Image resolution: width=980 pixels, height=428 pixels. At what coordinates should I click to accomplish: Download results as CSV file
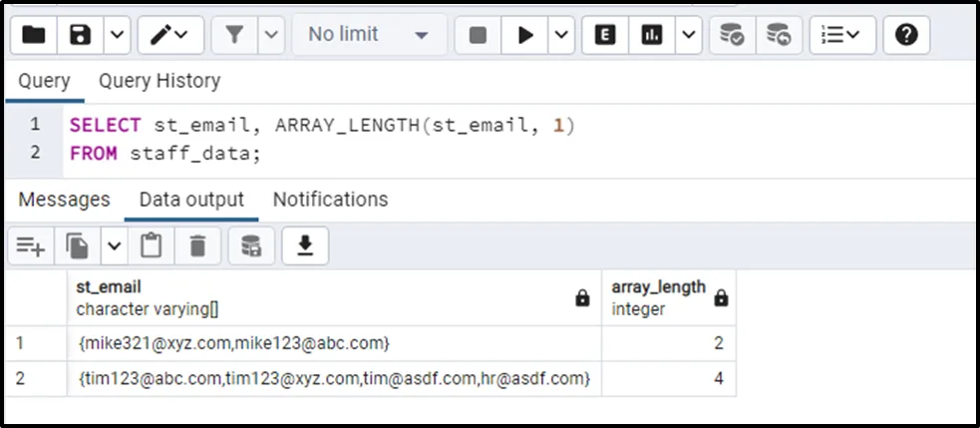(306, 244)
